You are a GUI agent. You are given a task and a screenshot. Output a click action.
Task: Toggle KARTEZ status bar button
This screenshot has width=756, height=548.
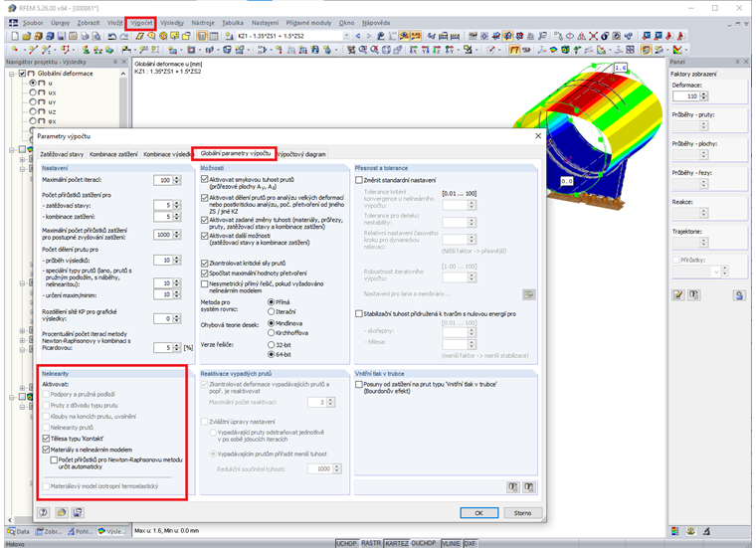(397, 544)
